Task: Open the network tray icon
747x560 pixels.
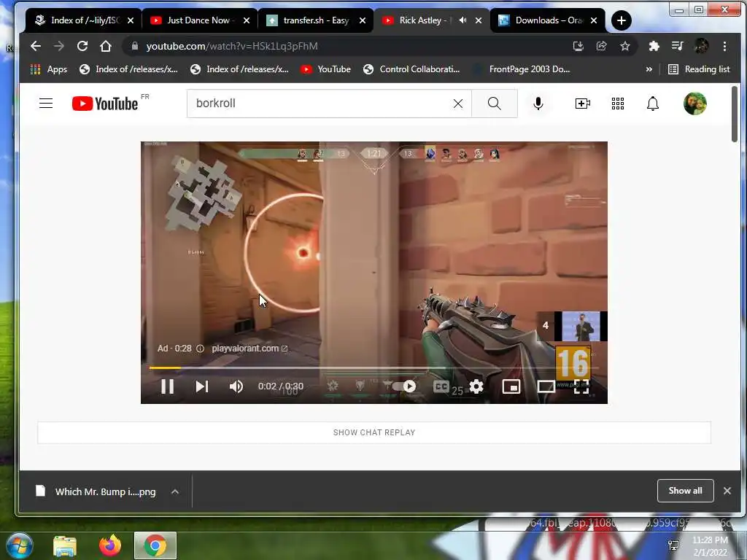Action: (673, 545)
